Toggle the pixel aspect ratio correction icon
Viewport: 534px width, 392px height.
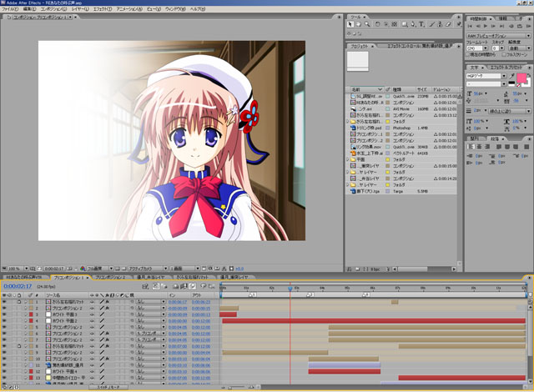(204, 269)
